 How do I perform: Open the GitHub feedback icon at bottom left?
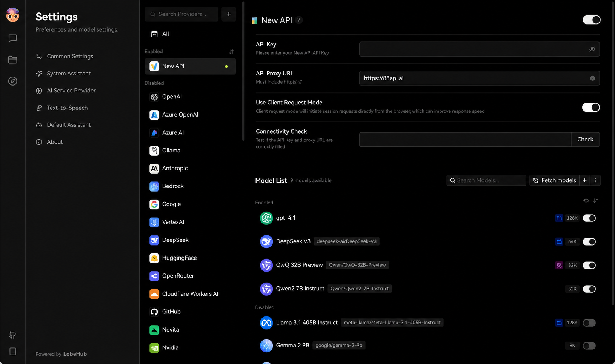(12, 335)
